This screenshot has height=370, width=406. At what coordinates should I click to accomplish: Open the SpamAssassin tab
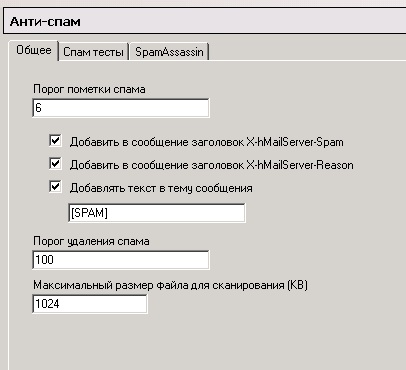tap(169, 52)
